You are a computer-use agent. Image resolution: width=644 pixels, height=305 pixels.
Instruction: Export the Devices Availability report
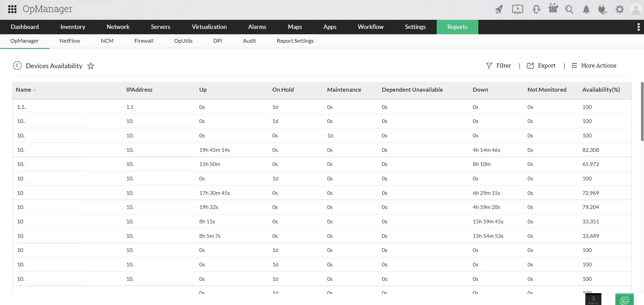(541, 66)
